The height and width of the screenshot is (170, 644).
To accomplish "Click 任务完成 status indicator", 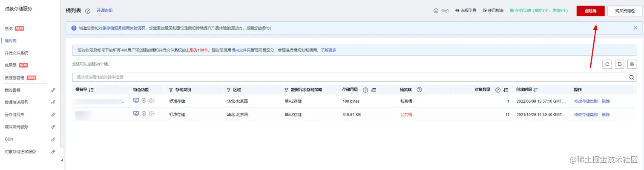I will 539,11.
